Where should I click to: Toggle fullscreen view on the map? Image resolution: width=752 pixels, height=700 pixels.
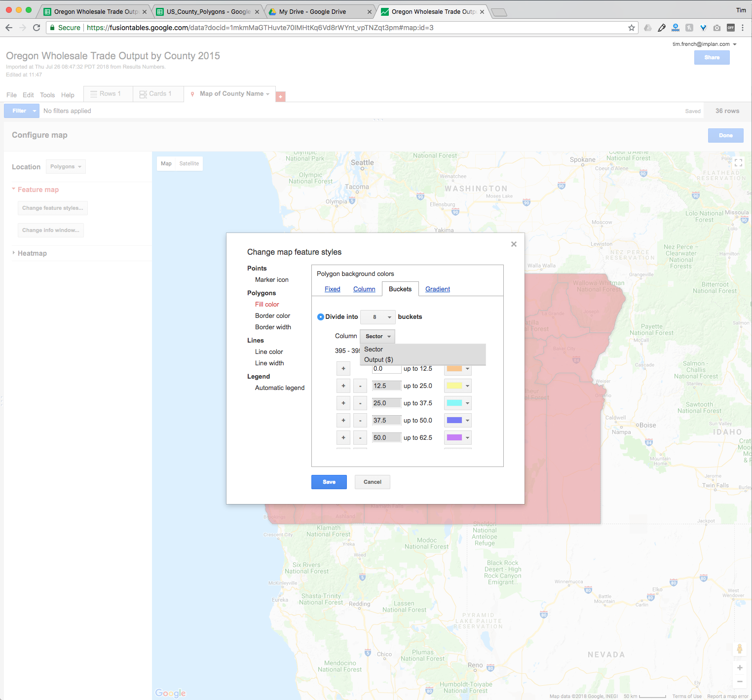point(739,162)
